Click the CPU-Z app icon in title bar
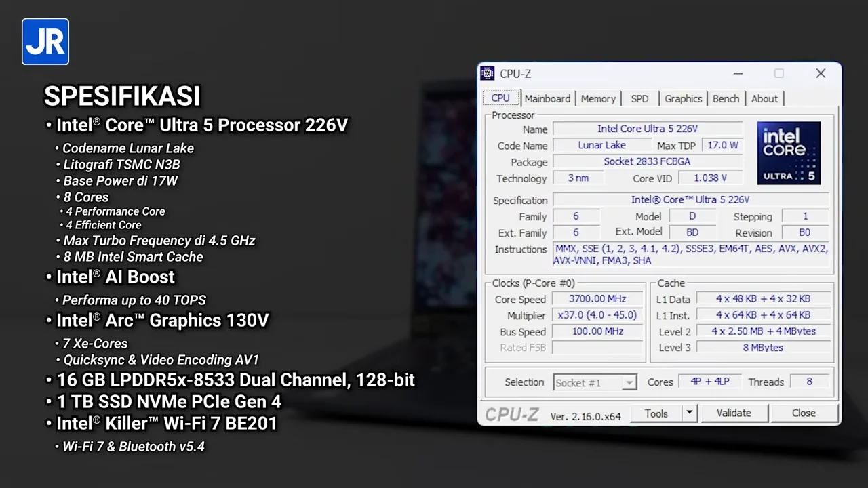The height and width of the screenshot is (488, 868). pos(488,74)
